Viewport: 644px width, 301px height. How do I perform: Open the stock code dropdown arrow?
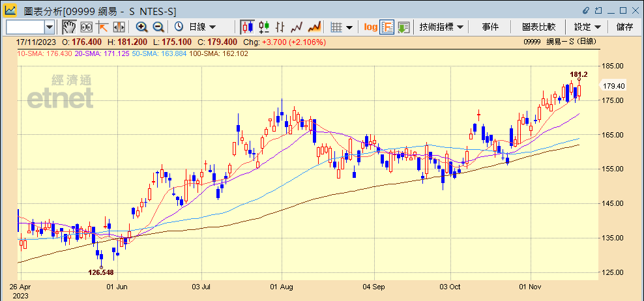[50, 27]
